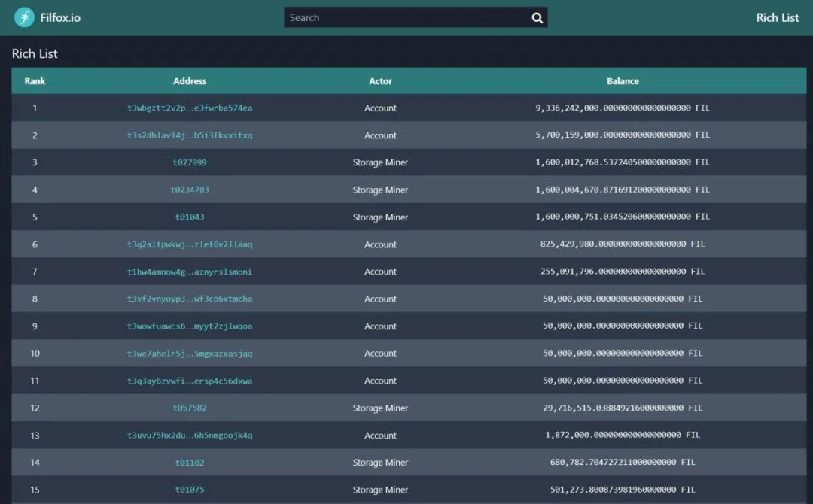Open address t1hw4amnow4g...aznyrslsmoni
Viewport: 813px width, 504px height.
click(190, 272)
